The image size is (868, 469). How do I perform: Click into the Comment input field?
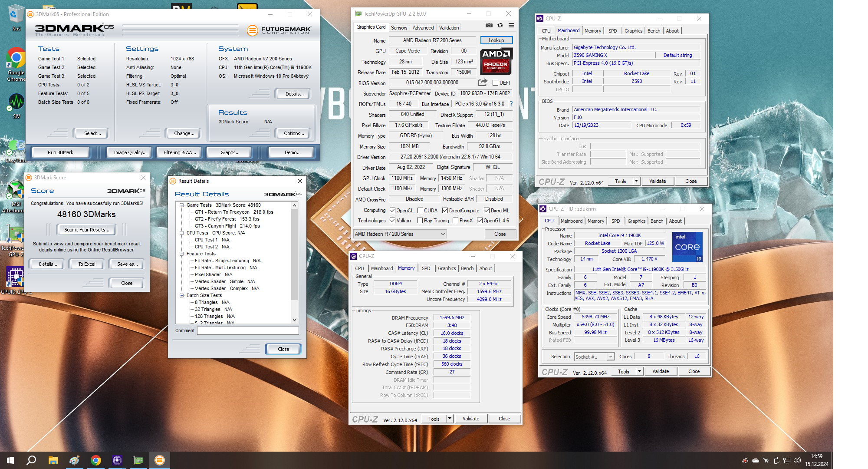point(248,331)
